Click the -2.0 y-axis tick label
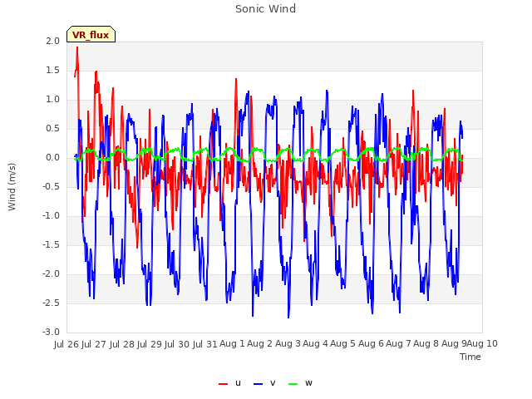The height and width of the screenshot is (399, 532). tap(51, 274)
